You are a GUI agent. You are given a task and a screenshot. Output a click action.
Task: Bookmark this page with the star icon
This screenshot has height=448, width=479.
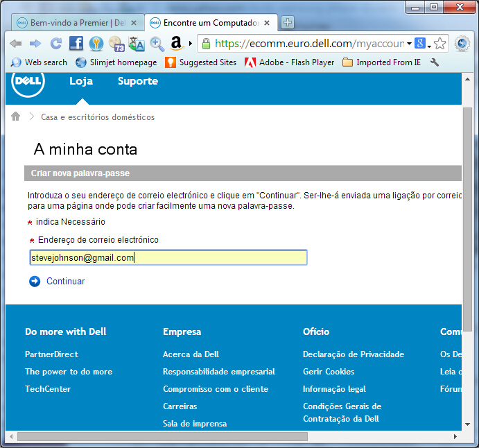point(440,44)
